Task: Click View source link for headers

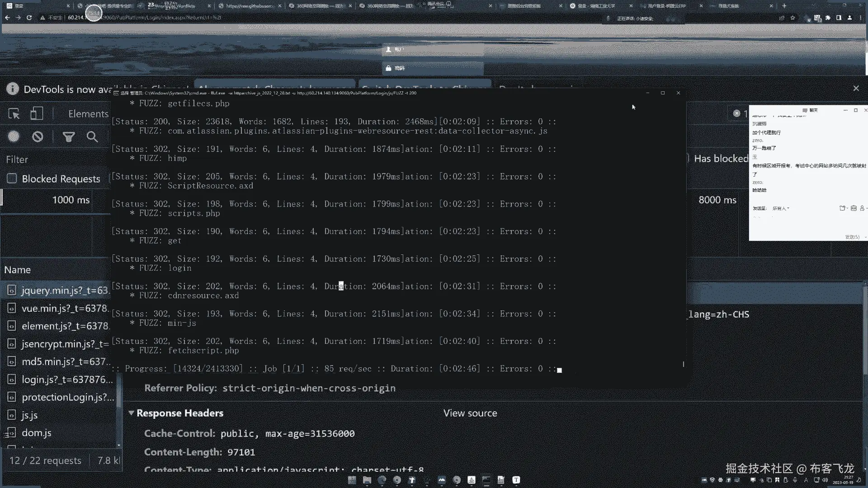Action: (470, 413)
